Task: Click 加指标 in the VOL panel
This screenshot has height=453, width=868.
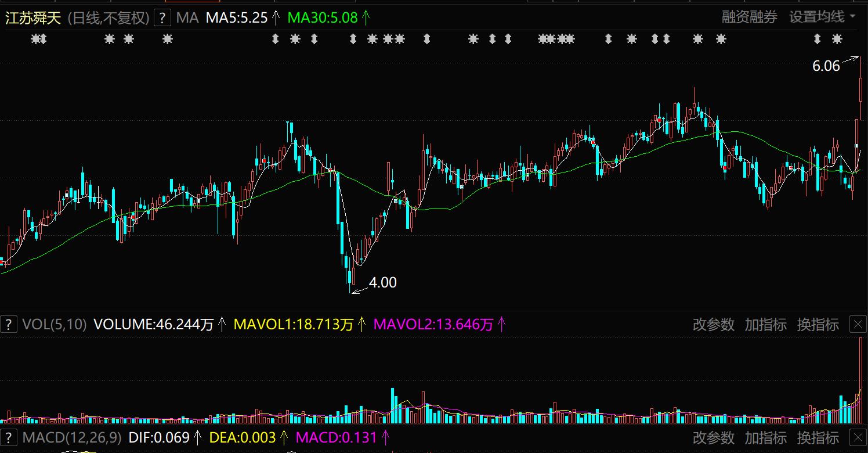Action: [x=766, y=324]
